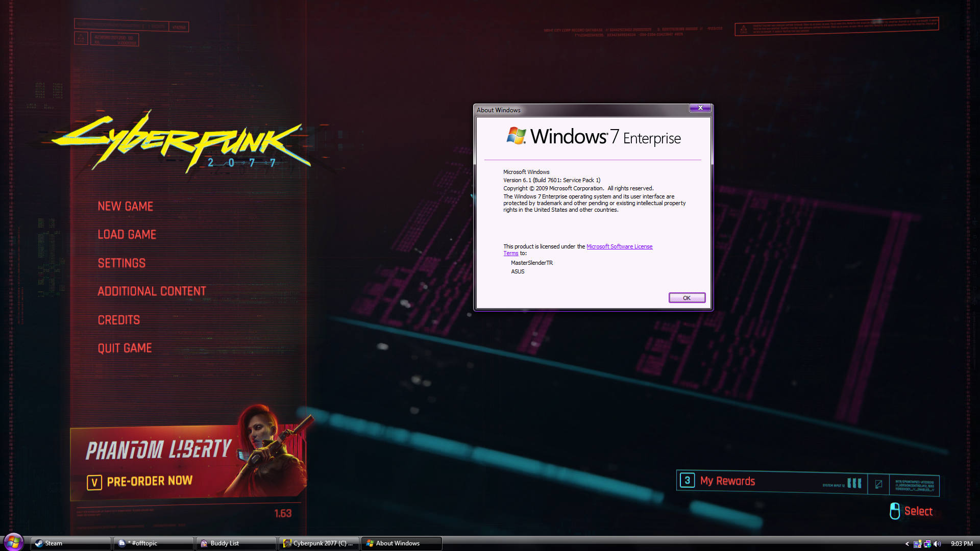The image size is (980, 551).
Task: Click the About Windows title bar
Action: click(x=582, y=110)
